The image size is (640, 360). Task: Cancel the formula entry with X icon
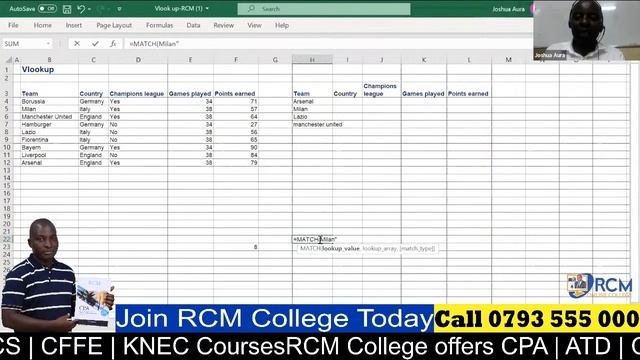(x=77, y=44)
